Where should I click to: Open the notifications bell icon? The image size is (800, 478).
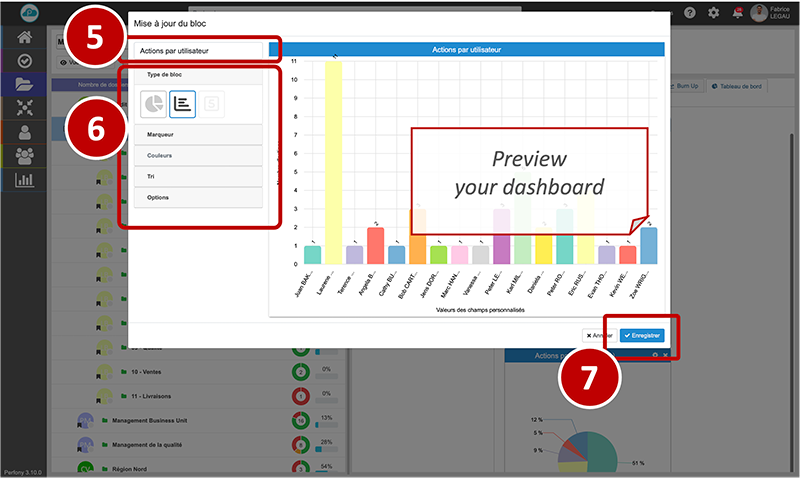click(738, 13)
